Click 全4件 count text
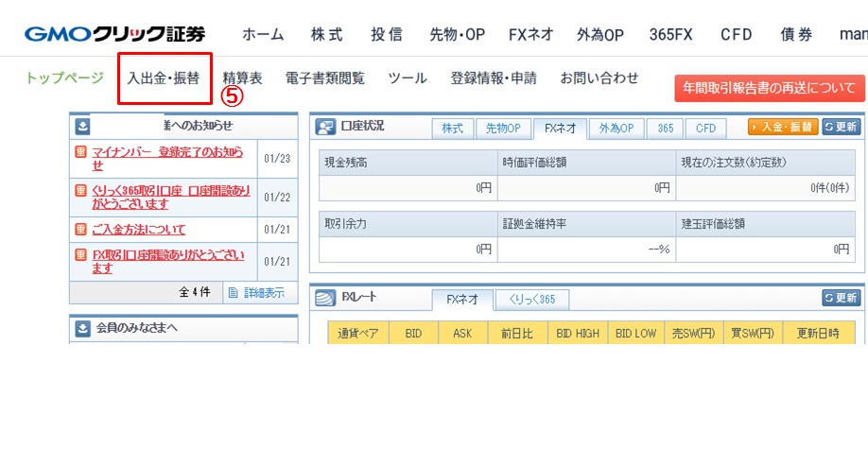The width and height of the screenshot is (868, 449). 195,293
